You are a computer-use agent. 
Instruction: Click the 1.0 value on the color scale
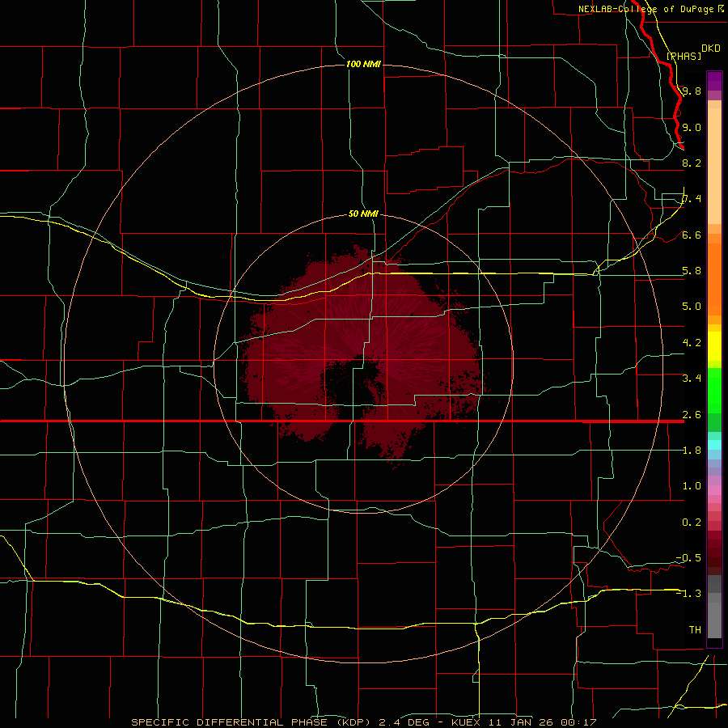point(692,486)
